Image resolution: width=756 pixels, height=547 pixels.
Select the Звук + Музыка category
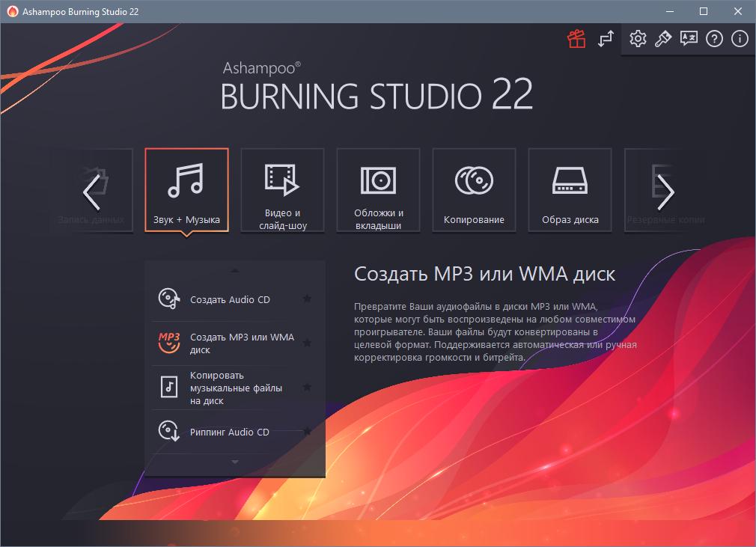[x=186, y=190]
